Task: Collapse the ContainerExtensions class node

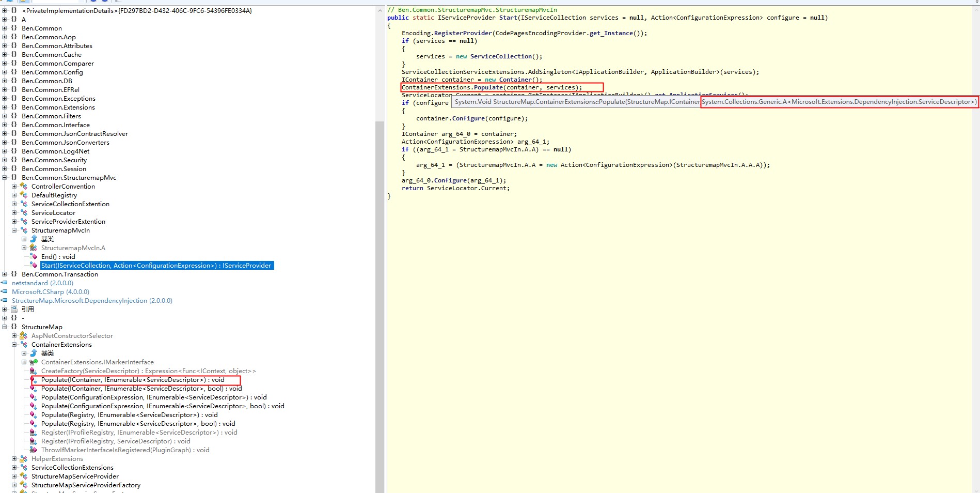Action: point(14,344)
